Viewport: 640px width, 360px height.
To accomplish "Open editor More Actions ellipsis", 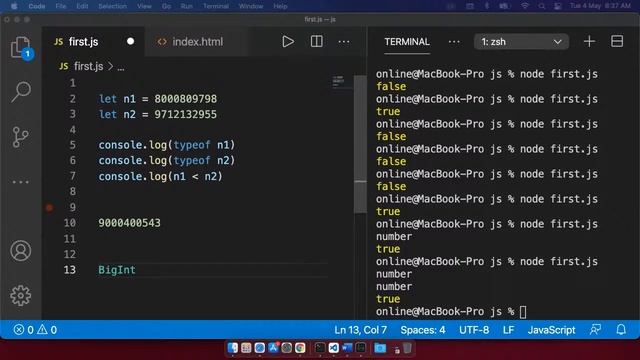I will point(344,42).
